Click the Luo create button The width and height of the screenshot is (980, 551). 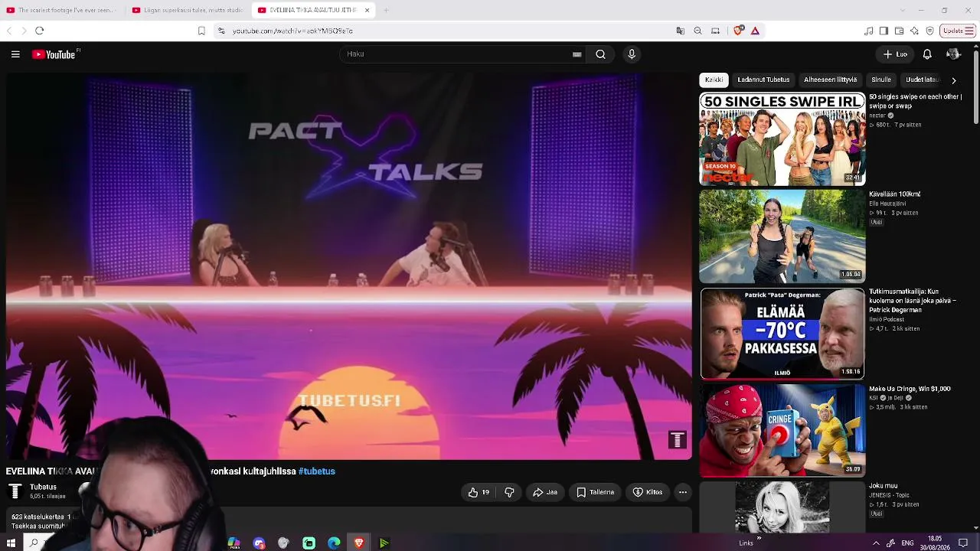tap(895, 54)
